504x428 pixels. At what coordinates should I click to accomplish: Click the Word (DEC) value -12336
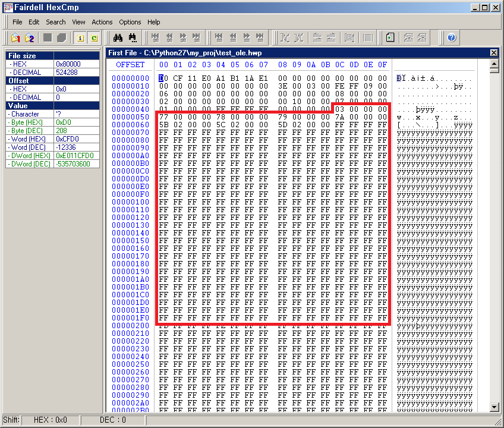(77, 147)
